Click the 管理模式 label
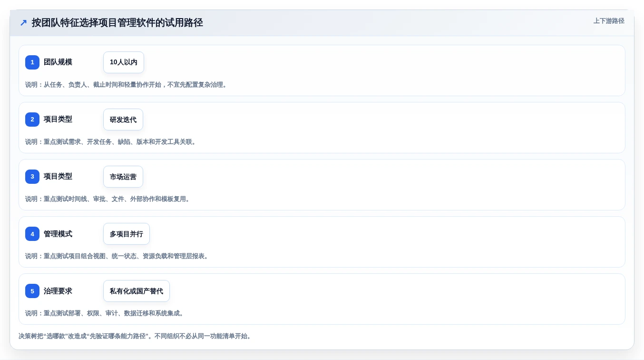 pyautogui.click(x=58, y=234)
